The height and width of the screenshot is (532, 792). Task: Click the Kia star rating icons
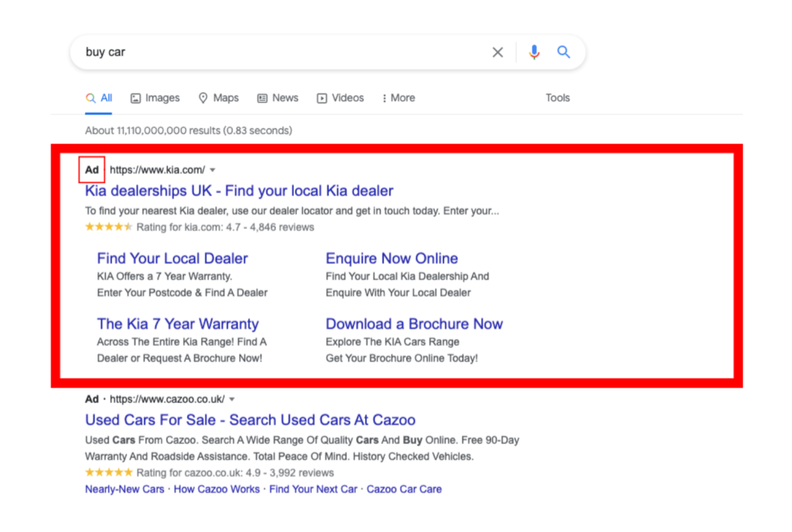point(108,227)
